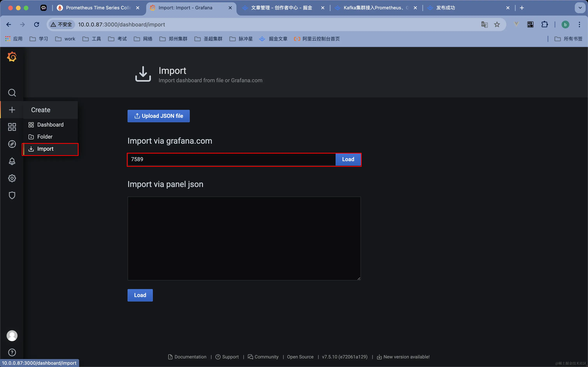
Task: Open the work bookmark folder
Action: click(65, 39)
